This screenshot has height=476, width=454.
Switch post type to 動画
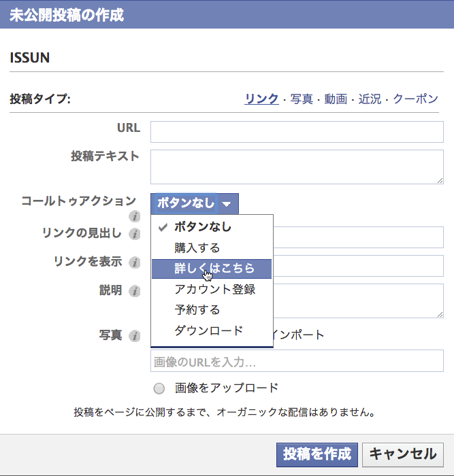tap(336, 99)
